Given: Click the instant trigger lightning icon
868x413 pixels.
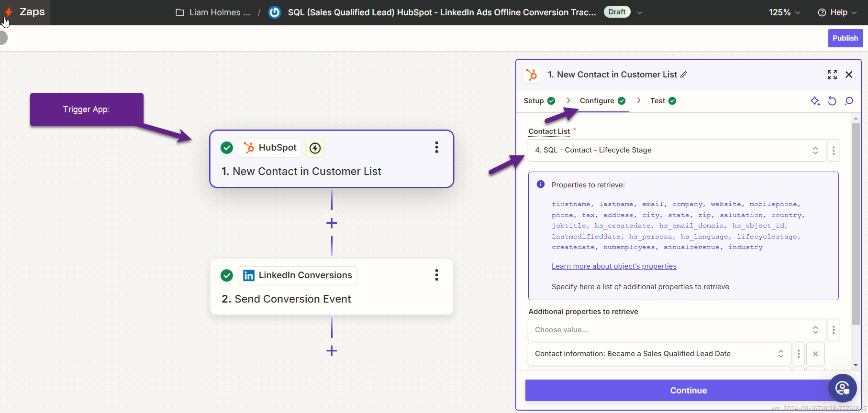Looking at the screenshot, I should pyautogui.click(x=315, y=148).
